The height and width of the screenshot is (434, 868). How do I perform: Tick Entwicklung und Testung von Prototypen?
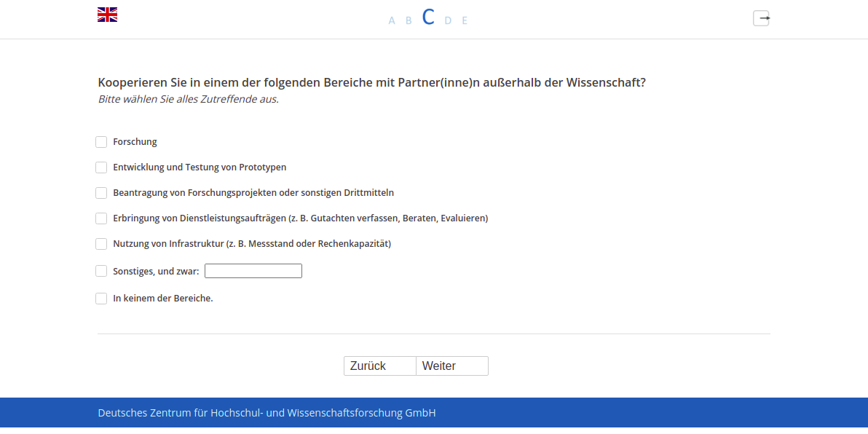(x=101, y=167)
